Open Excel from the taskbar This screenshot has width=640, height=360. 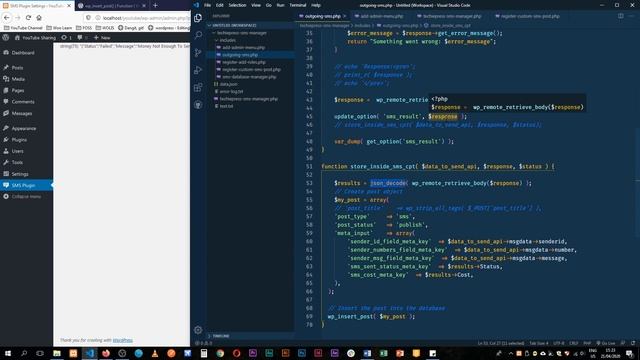click(383, 353)
